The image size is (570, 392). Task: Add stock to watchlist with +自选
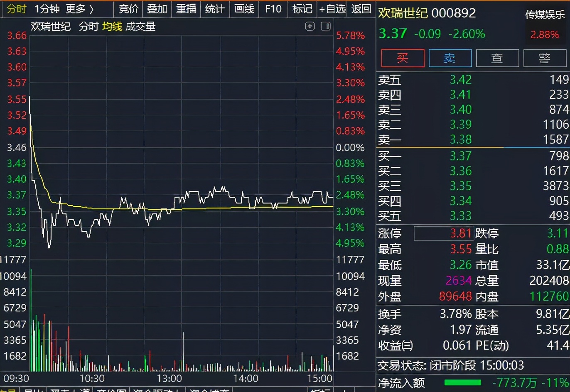coord(332,9)
